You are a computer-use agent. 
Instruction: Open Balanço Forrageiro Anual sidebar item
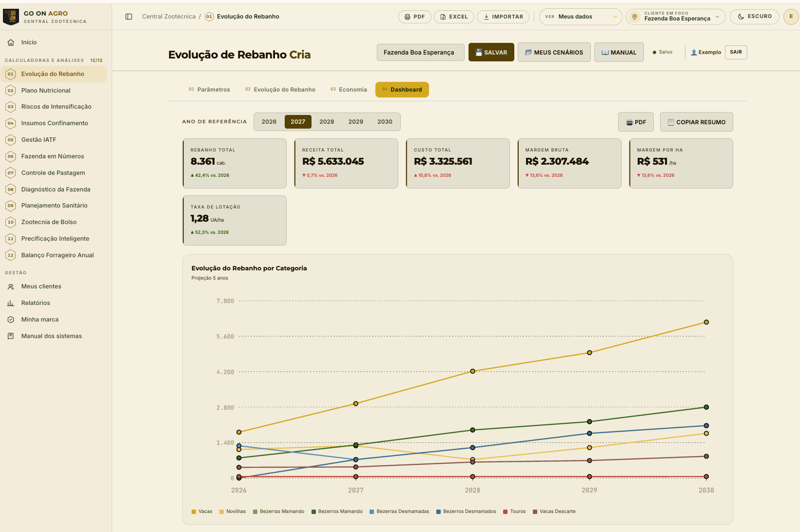pos(54,255)
